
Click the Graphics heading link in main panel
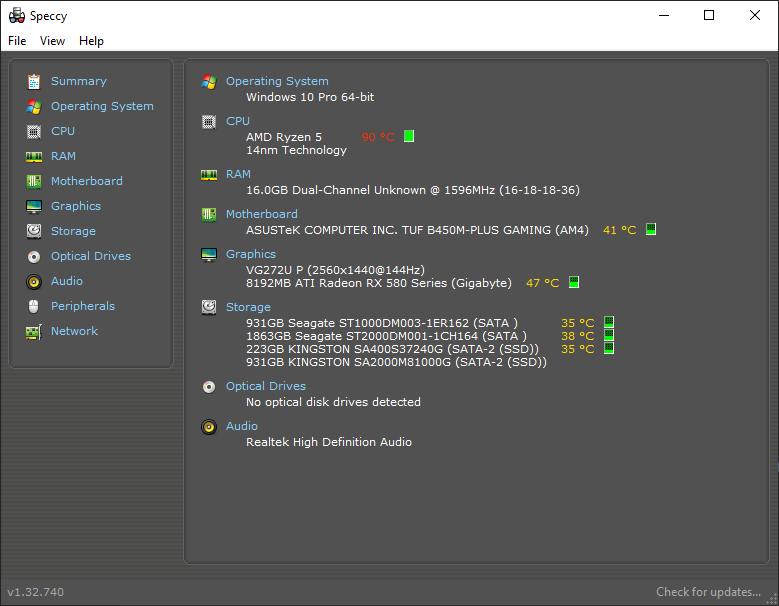coord(251,254)
